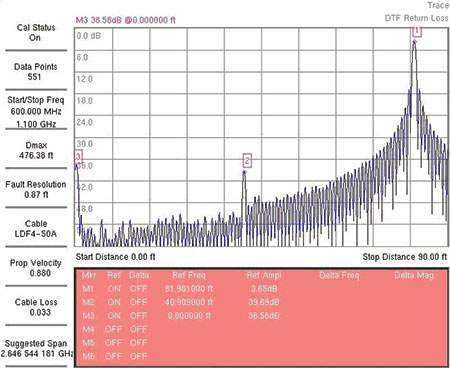Image resolution: width=450 pixels, height=368 pixels.
Task: Click the Data Points 551 readout
Action: 35,72
